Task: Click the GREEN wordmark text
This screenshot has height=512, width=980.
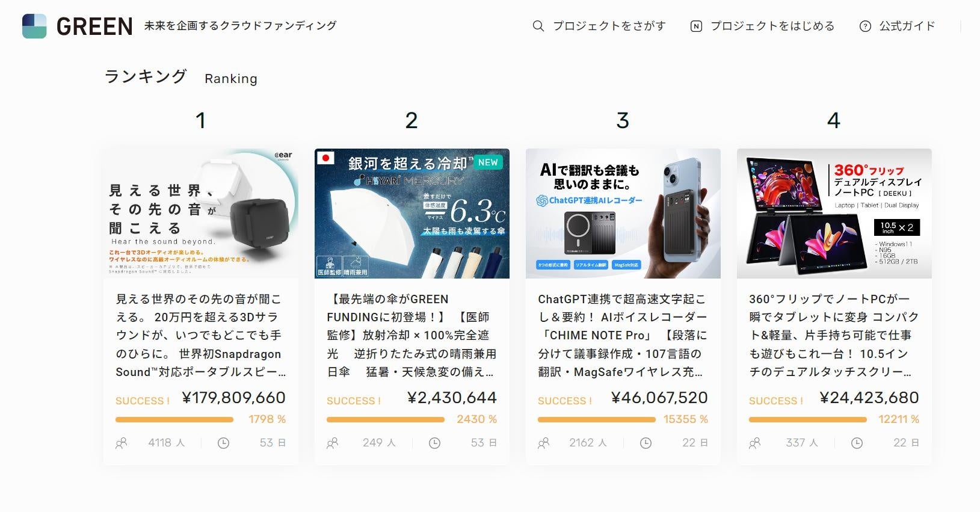Action: click(94, 26)
